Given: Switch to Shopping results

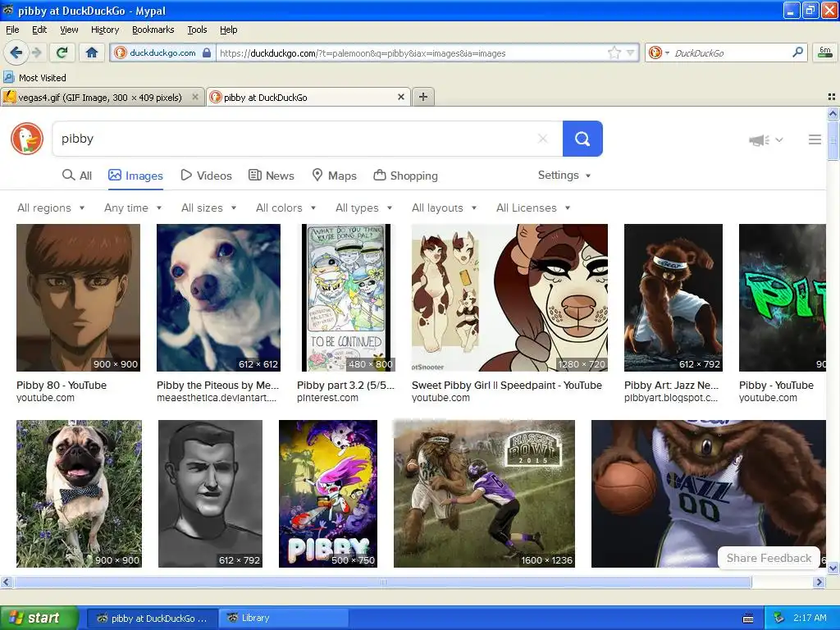Looking at the screenshot, I should coord(405,176).
